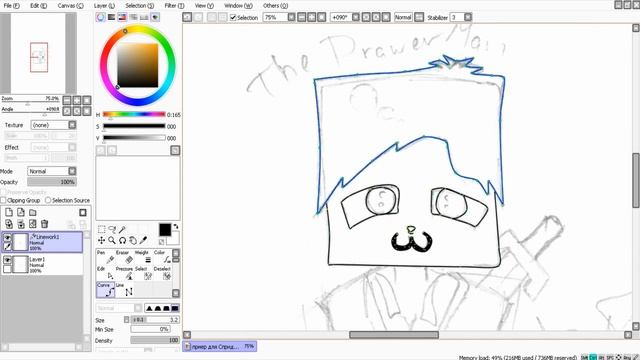The image size is (640, 360).
Task: Select the rotate view tool
Action: coord(122,240)
